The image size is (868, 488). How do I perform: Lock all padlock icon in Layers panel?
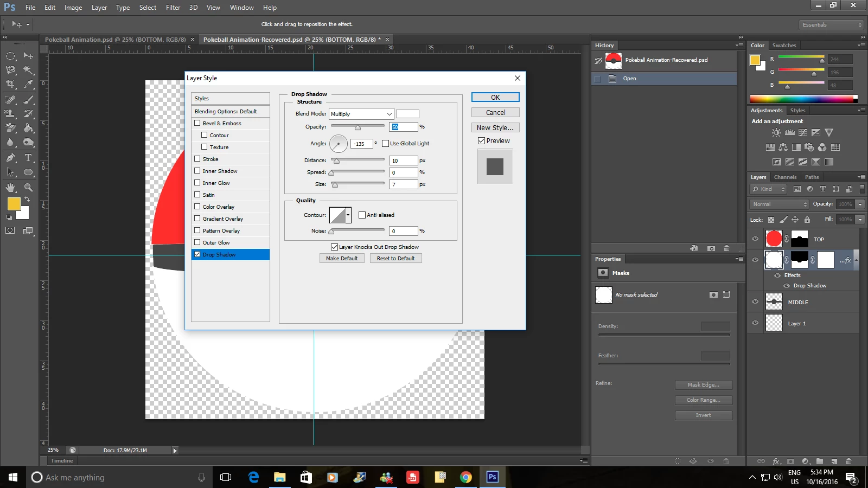point(807,220)
